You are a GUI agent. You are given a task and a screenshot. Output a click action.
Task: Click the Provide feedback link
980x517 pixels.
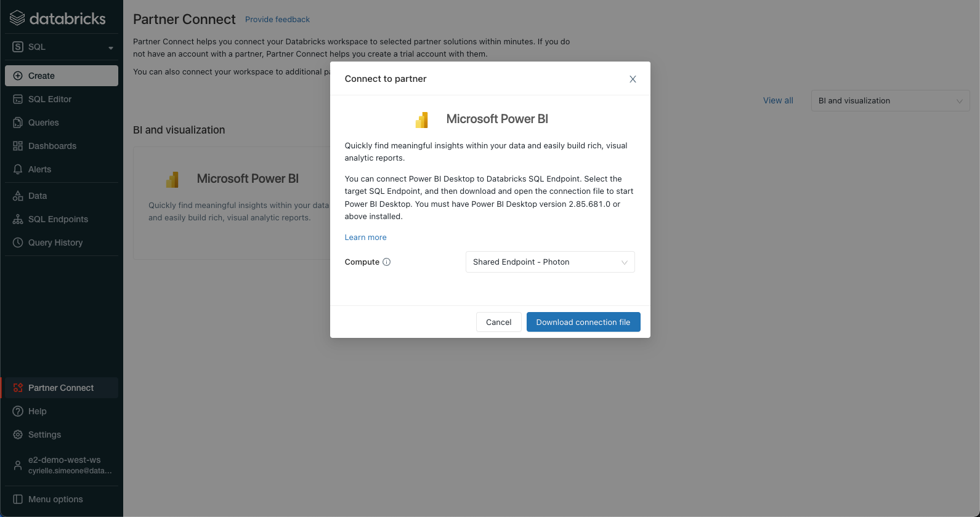pos(277,20)
